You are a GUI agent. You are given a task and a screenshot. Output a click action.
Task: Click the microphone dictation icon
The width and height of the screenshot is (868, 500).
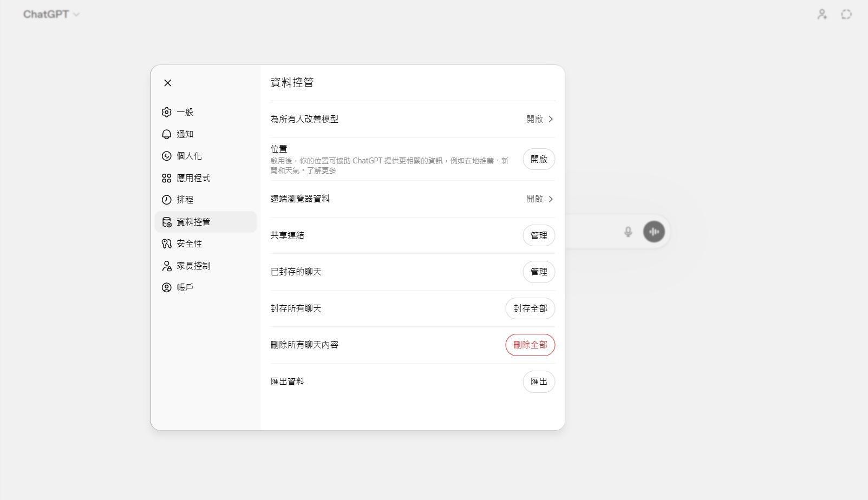click(628, 232)
